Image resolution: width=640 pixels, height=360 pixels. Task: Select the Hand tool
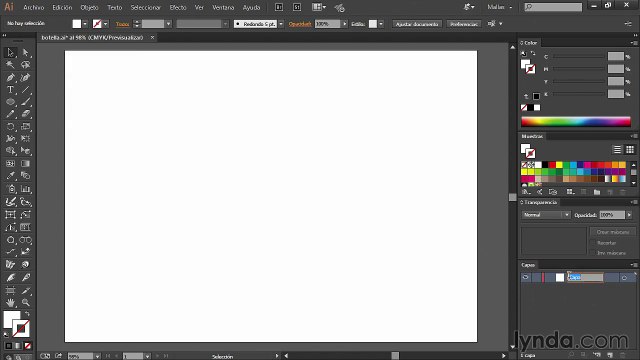point(10,302)
